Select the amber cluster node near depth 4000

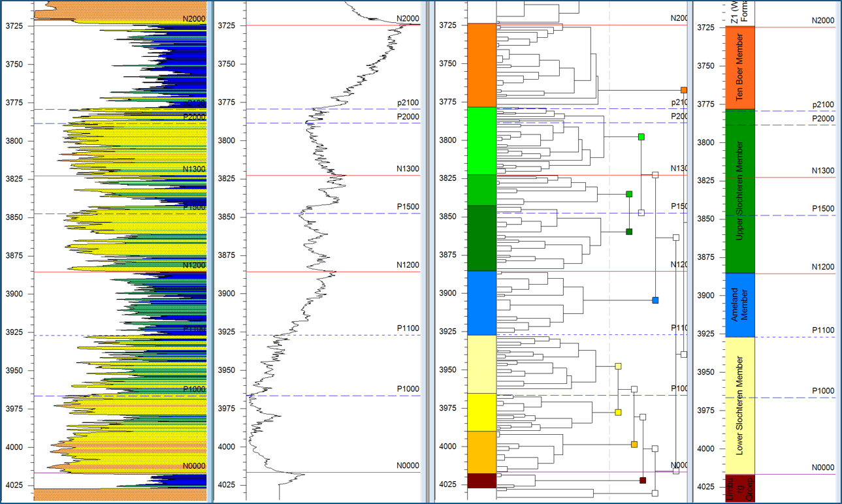tap(634, 445)
